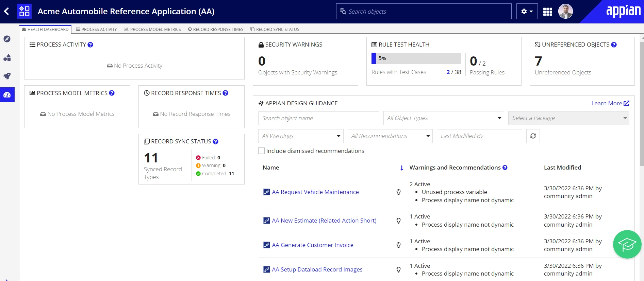Image resolution: width=644 pixels, height=281 pixels.
Task: Click the Warnings and Recommendations header text
Action: 455,168
